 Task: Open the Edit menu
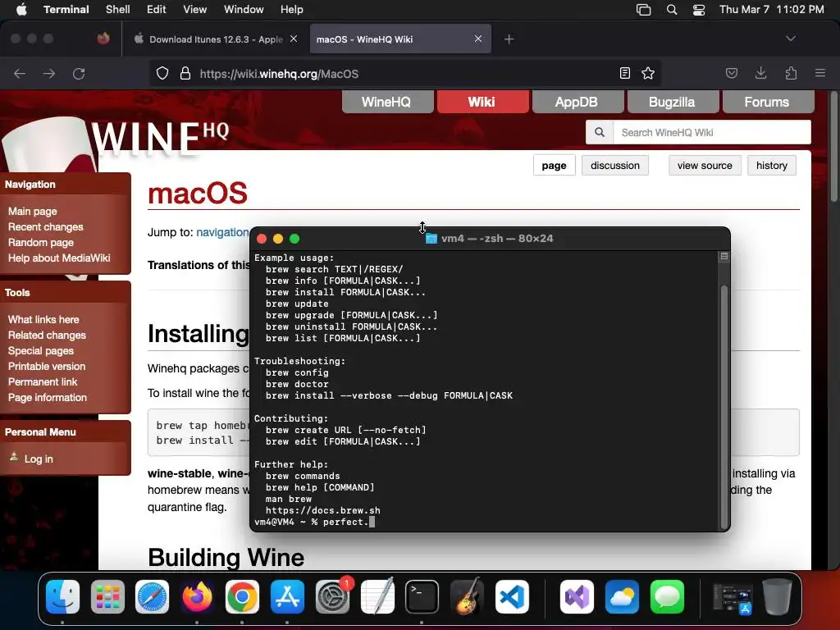coord(157,9)
